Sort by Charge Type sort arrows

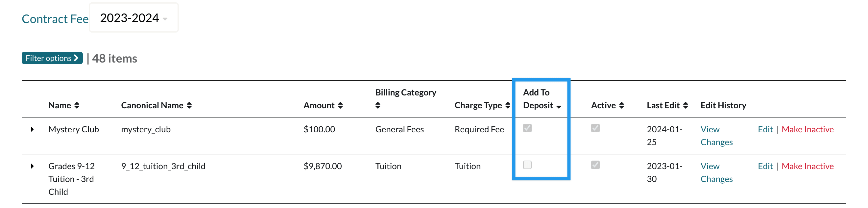[x=508, y=106]
